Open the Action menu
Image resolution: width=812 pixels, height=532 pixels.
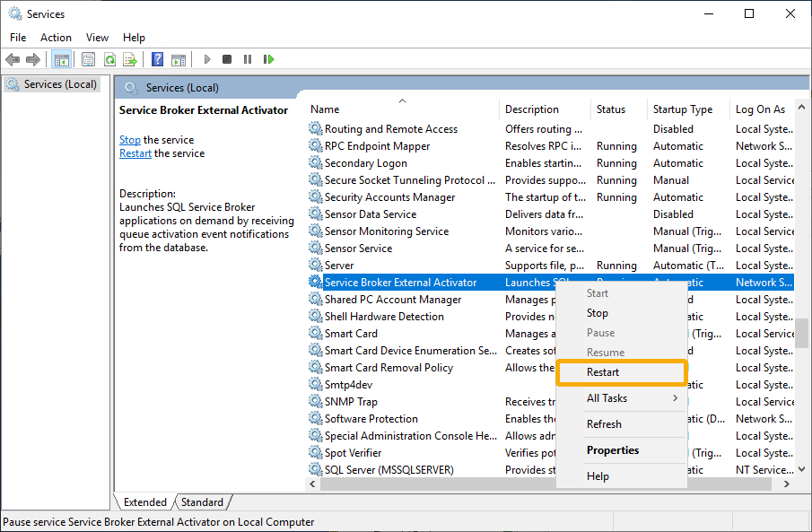(56, 38)
